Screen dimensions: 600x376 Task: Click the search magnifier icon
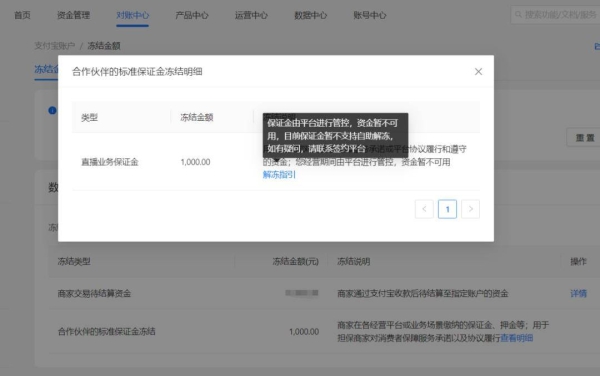518,15
